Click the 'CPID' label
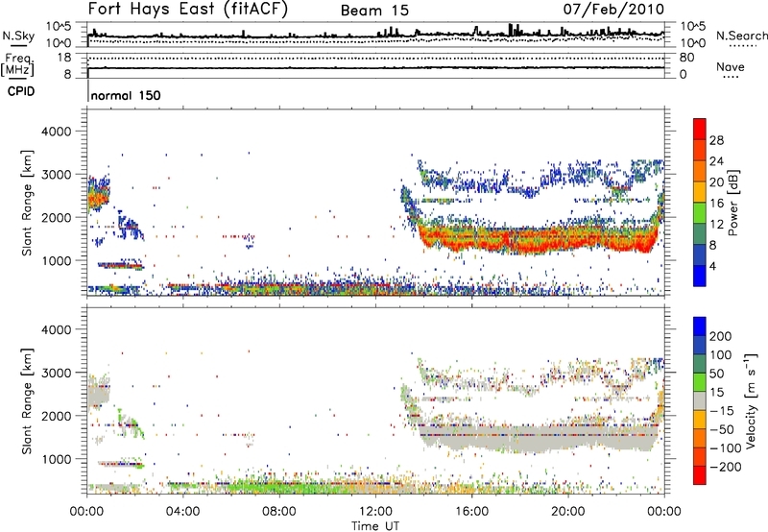Screen dimensions: 768x532 [21, 91]
